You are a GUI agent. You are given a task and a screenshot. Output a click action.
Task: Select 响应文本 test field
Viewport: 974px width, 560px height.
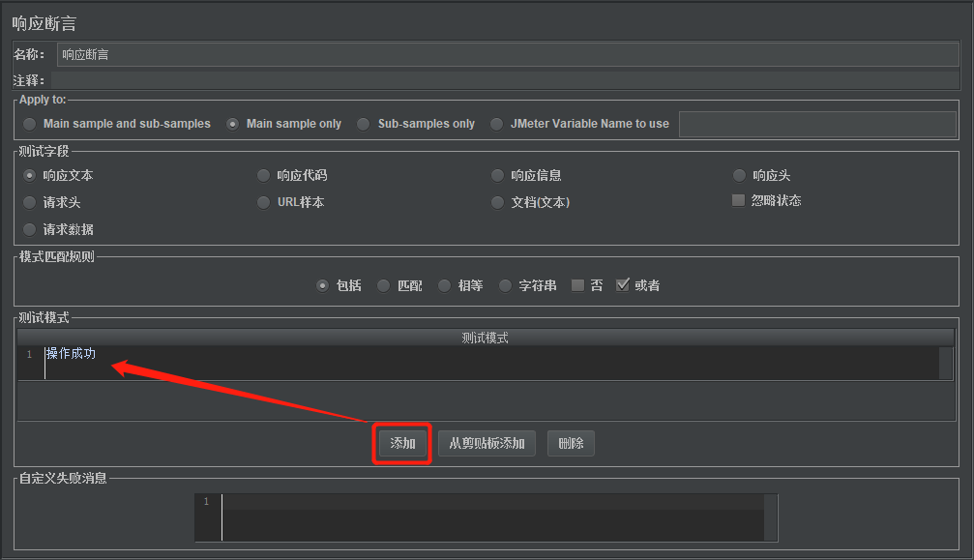click(58, 176)
